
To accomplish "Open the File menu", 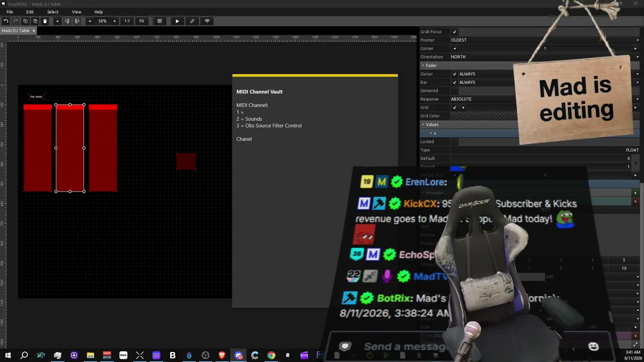I will point(10,12).
